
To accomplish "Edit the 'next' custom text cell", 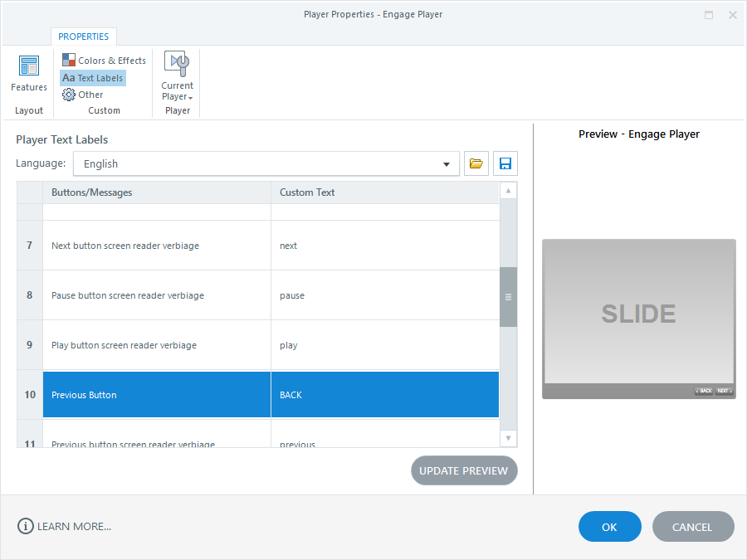I will tap(385, 246).
